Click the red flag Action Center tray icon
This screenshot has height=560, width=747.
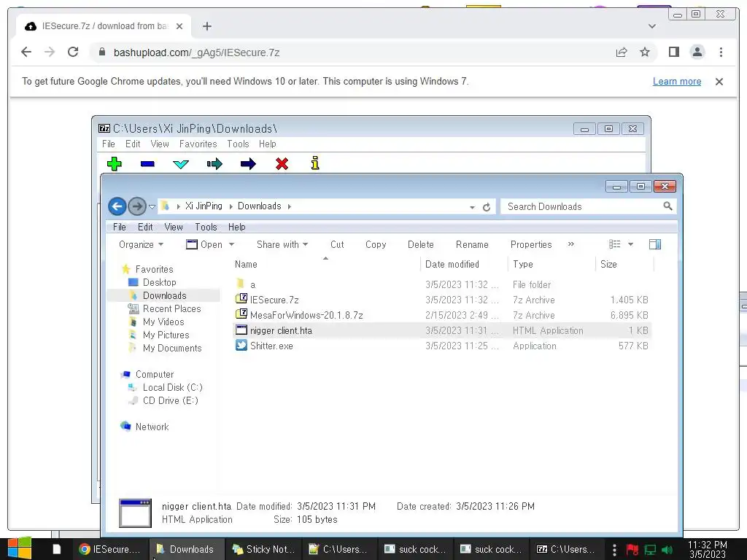pyautogui.click(x=632, y=550)
